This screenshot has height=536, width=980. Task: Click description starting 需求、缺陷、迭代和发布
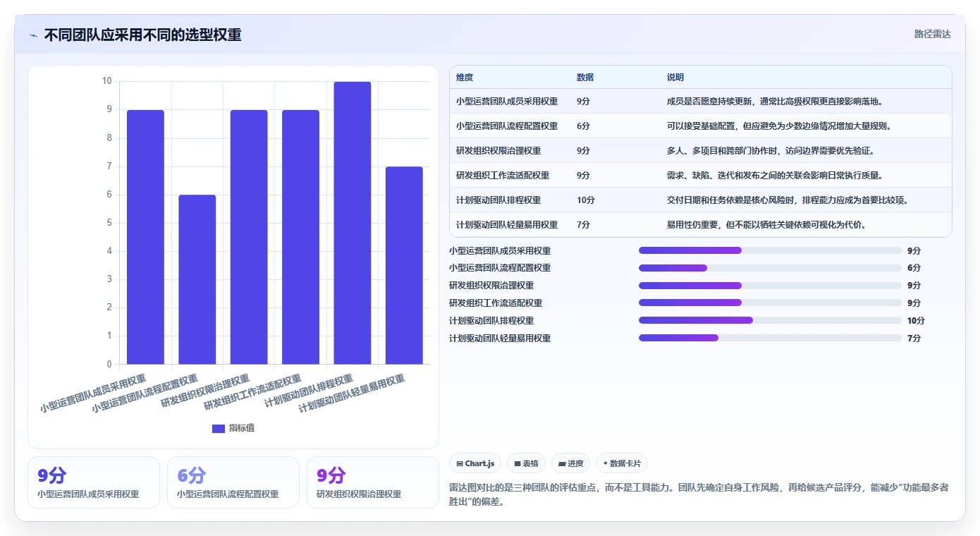click(x=775, y=176)
